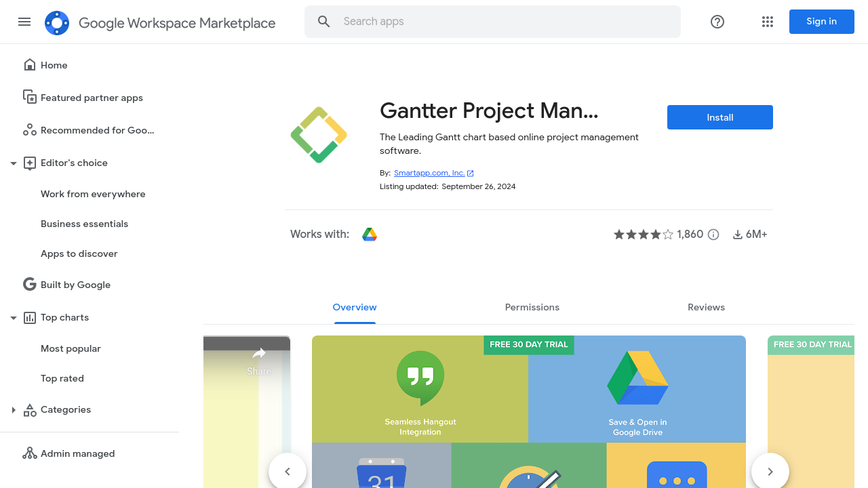Viewport: 868px width, 488px height.
Task: Click the Sign in button
Action: point(822,22)
